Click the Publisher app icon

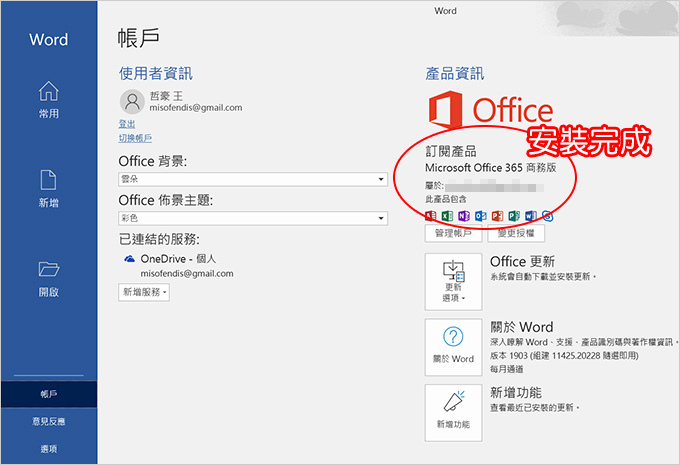point(514,216)
